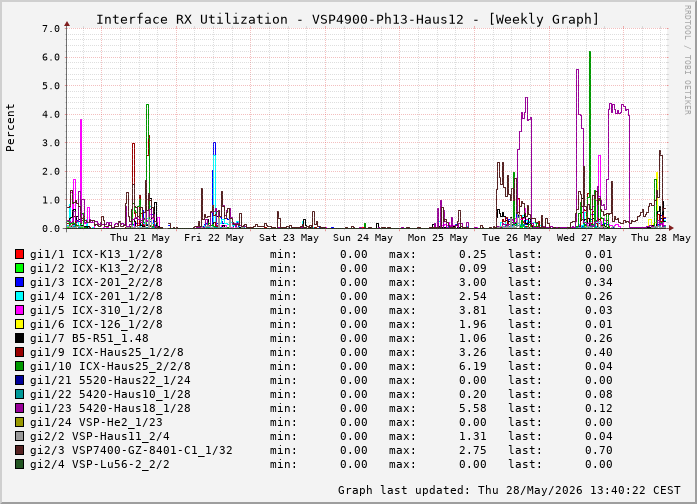The image size is (697, 504).
Task: Click the legend label gi1/22 5420-Haus10_1/28
Action: pos(110,394)
